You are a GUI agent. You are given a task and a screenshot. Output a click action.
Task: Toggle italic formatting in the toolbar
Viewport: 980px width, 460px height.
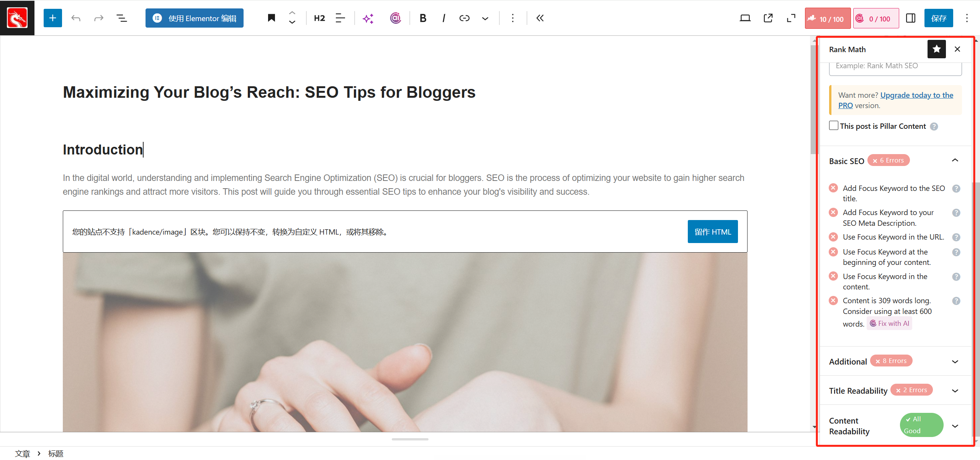click(x=443, y=18)
